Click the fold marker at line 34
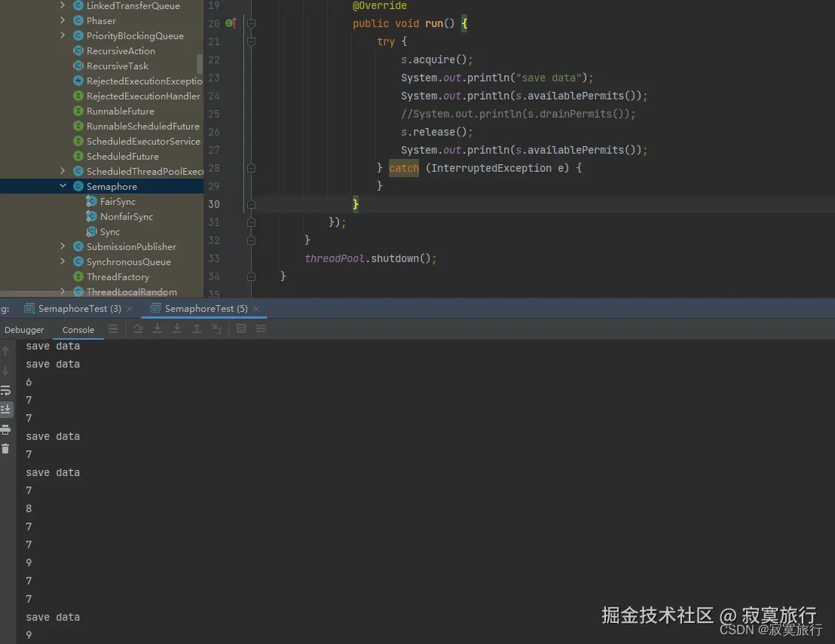Screen dimensions: 835x644 [x=252, y=276]
